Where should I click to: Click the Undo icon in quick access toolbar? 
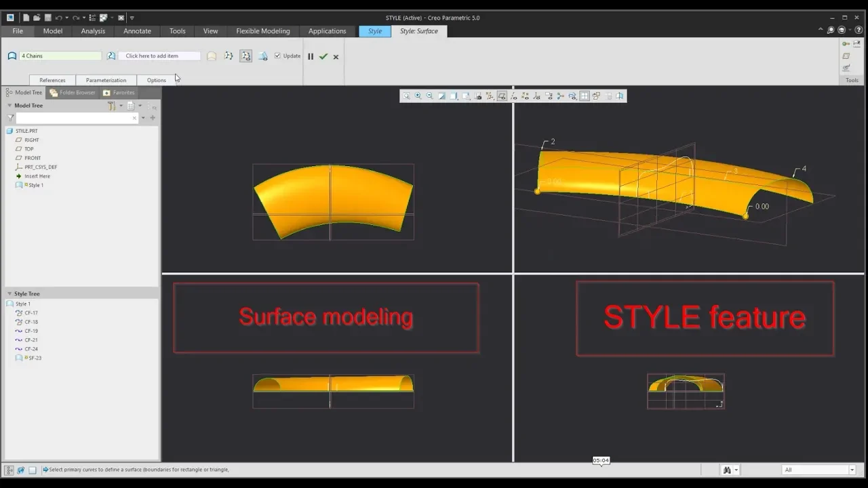pyautogui.click(x=58, y=18)
